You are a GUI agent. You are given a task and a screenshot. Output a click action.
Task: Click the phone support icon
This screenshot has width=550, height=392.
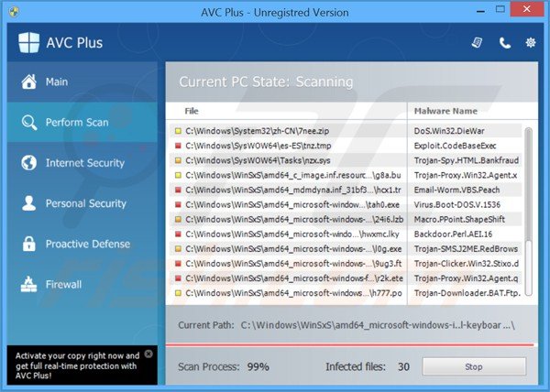coord(505,43)
